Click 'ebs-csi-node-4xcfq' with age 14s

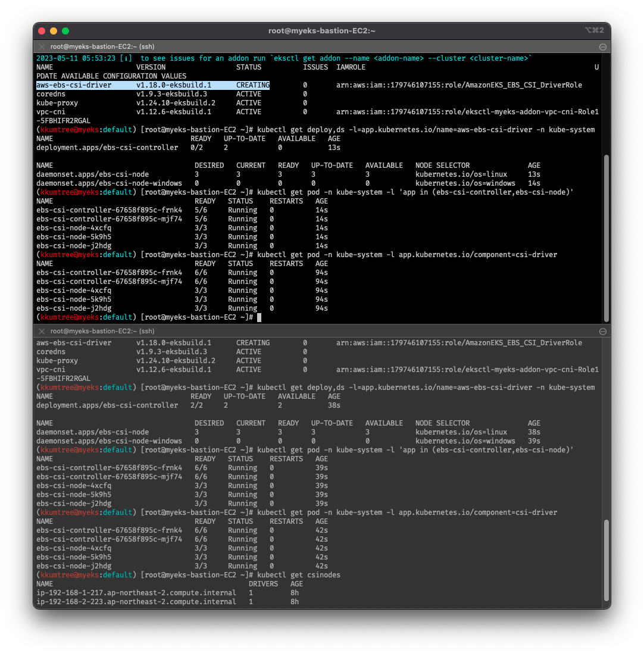74,228
